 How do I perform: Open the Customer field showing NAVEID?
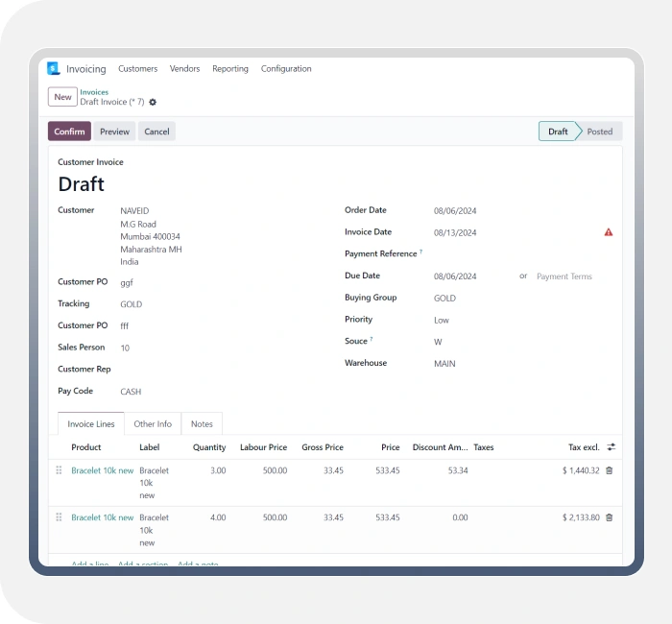(x=134, y=211)
